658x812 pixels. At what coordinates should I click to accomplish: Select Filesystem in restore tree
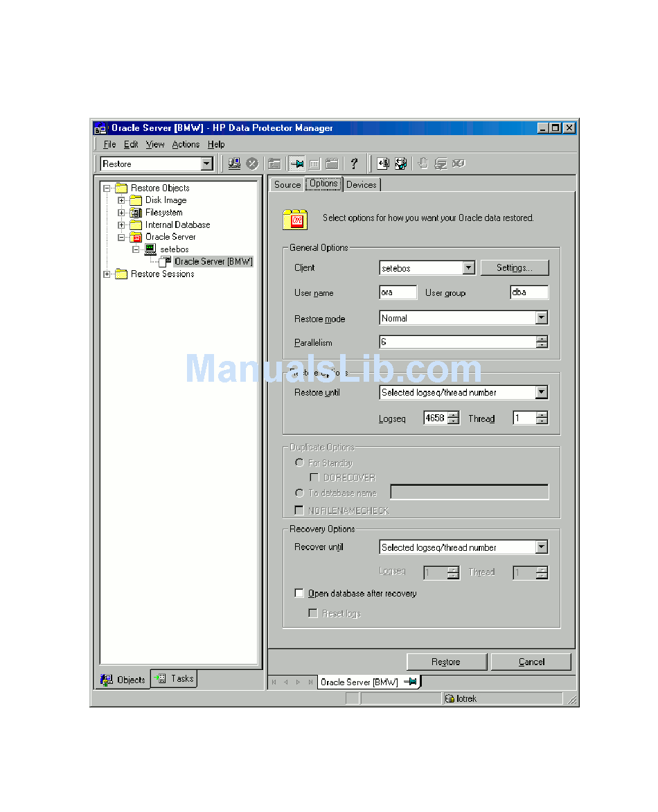(163, 212)
